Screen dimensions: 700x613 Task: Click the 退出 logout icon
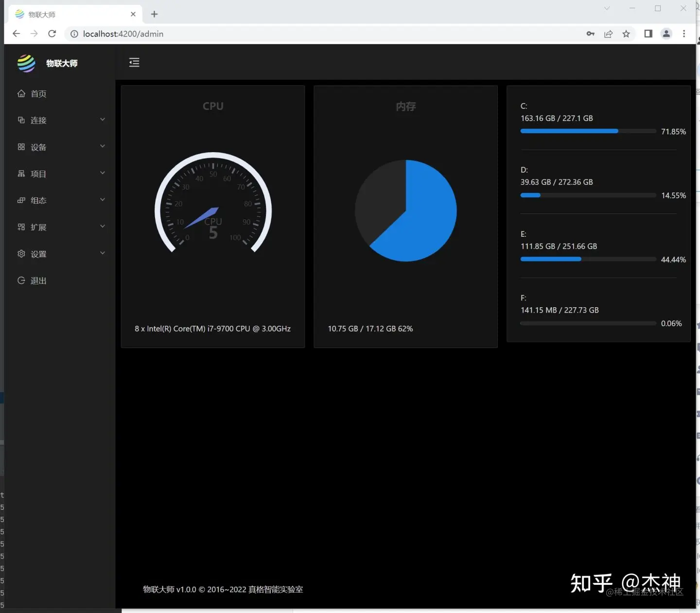pos(21,280)
